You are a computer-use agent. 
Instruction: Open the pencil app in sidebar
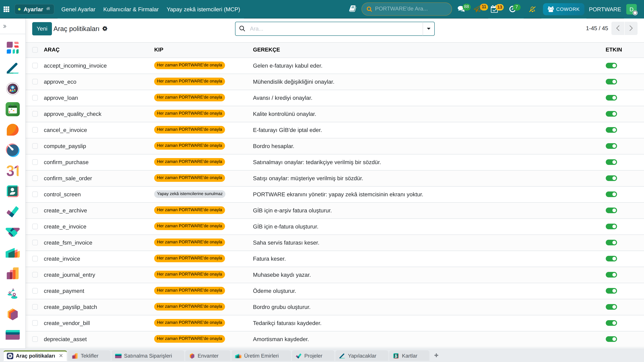pos(13,68)
